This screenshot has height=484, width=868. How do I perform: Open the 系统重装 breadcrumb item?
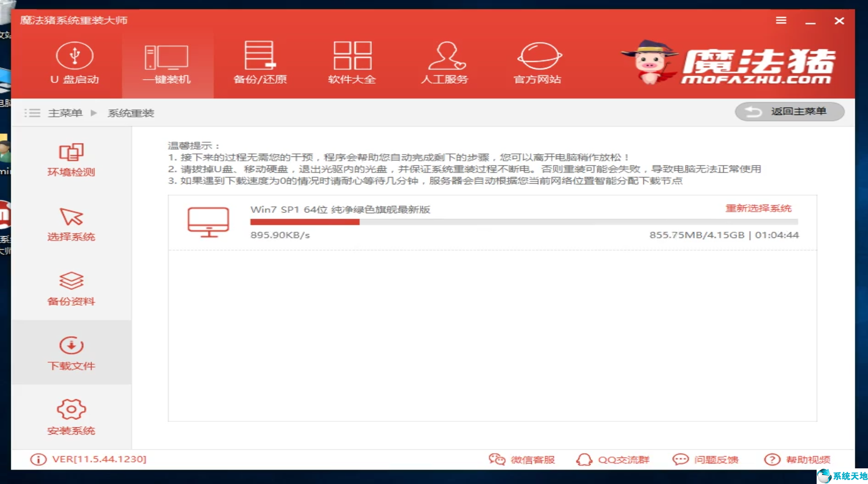pyautogui.click(x=131, y=113)
